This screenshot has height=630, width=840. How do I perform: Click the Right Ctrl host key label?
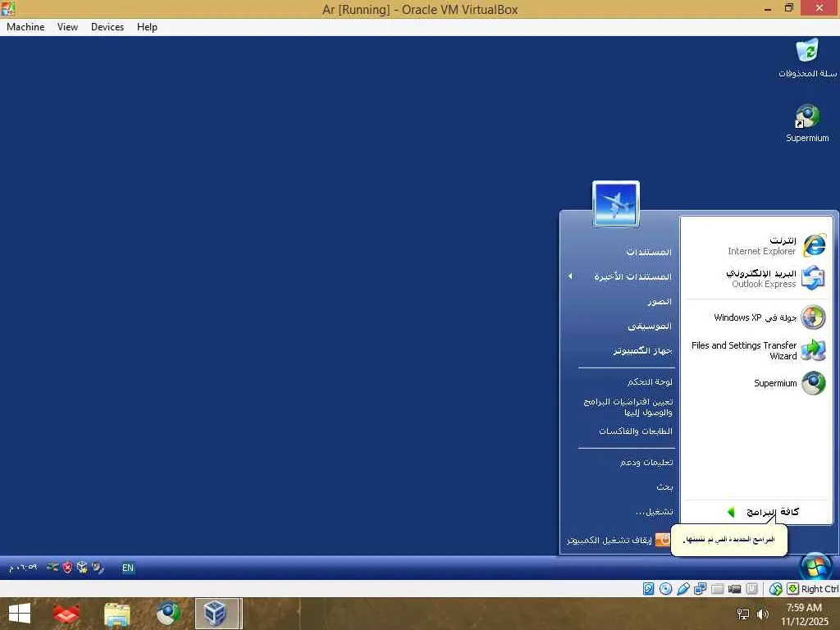pos(819,589)
